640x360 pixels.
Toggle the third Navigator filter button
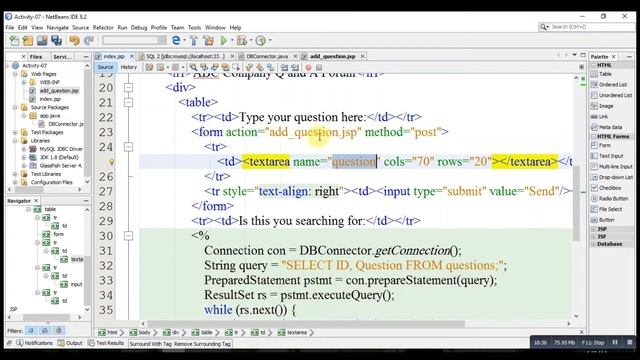pyautogui.click(x=59, y=331)
